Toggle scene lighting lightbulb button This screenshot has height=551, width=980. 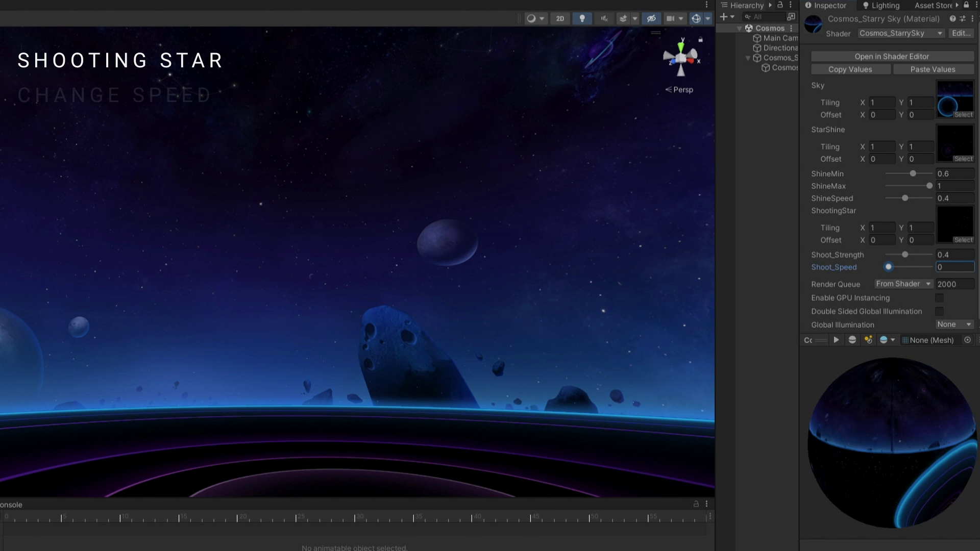[582, 18]
